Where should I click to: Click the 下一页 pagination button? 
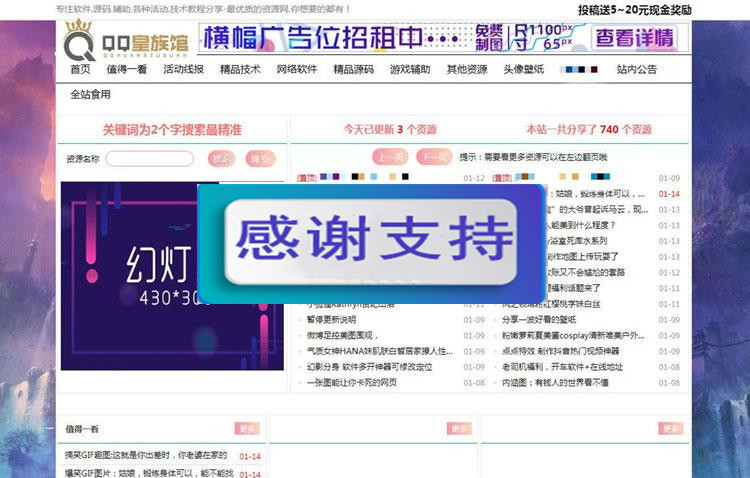pyautogui.click(x=434, y=157)
